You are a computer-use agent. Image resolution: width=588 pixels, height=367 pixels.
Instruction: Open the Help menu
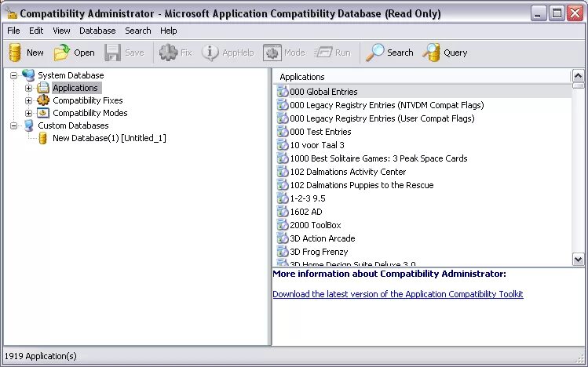(x=168, y=31)
